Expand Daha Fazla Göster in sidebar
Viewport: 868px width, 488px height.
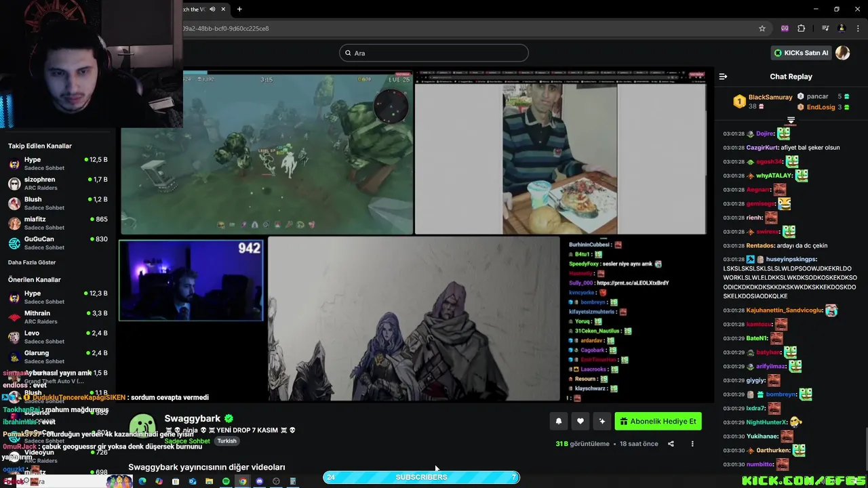coord(32,262)
